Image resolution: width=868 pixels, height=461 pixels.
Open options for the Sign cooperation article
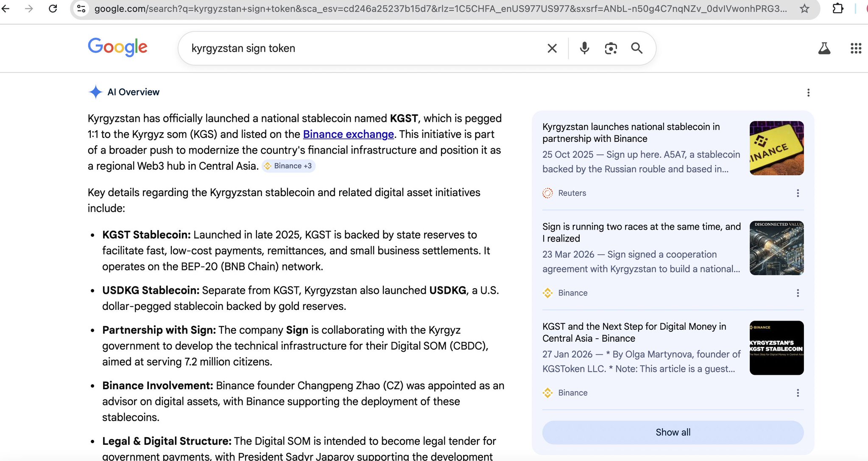point(798,293)
